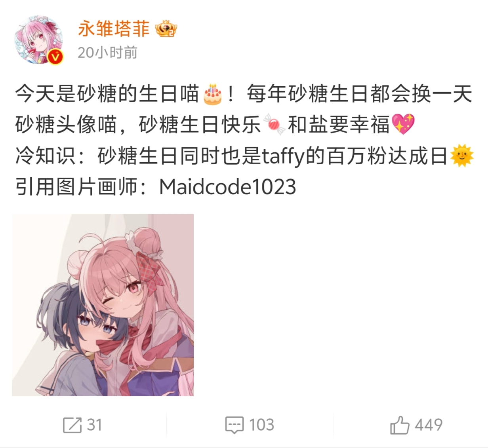
Task: Click the like count 449
Action: 429,425
